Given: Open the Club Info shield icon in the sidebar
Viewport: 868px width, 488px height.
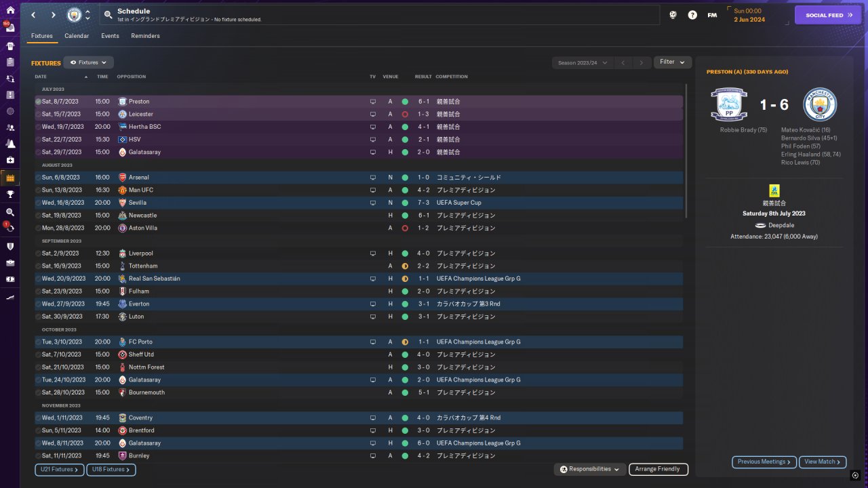Looking at the screenshot, I should coord(10,247).
